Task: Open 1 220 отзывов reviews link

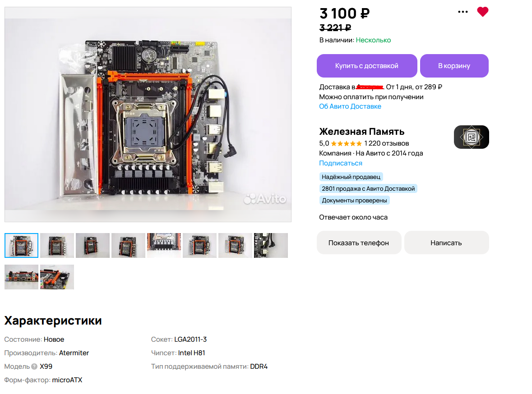Action: 387,143
